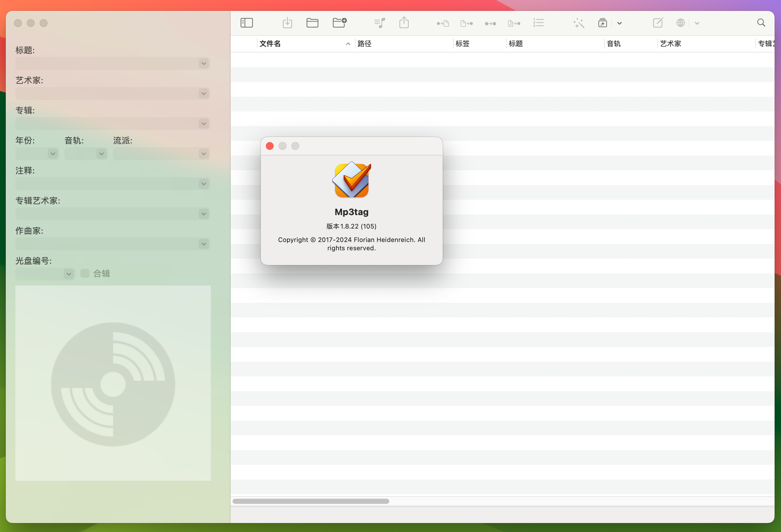The height and width of the screenshot is (532, 781).
Task: Click the save tags download icon
Action: click(287, 23)
